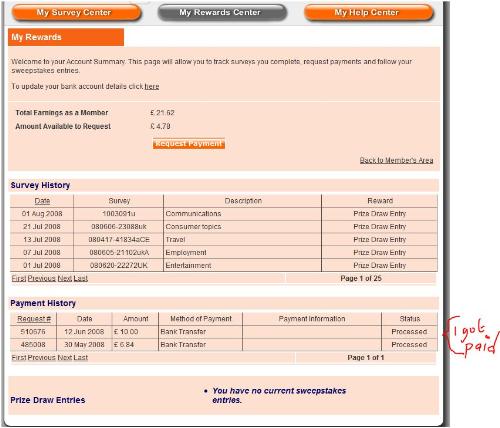Click the 30 May 2008 payment date

(84, 345)
